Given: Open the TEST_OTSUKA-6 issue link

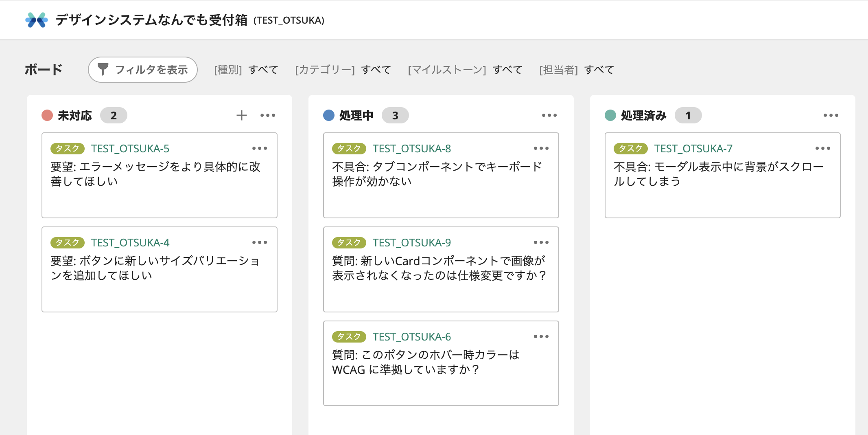Looking at the screenshot, I should (x=411, y=337).
